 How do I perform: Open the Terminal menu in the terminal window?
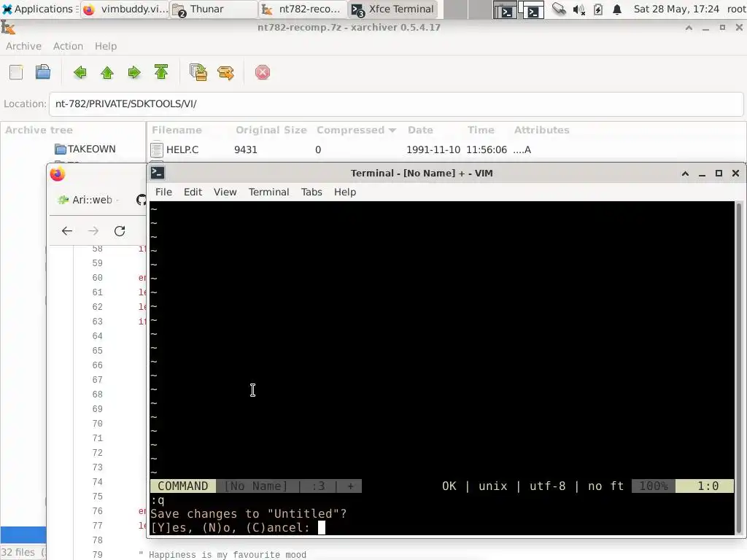(x=268, y=192)
